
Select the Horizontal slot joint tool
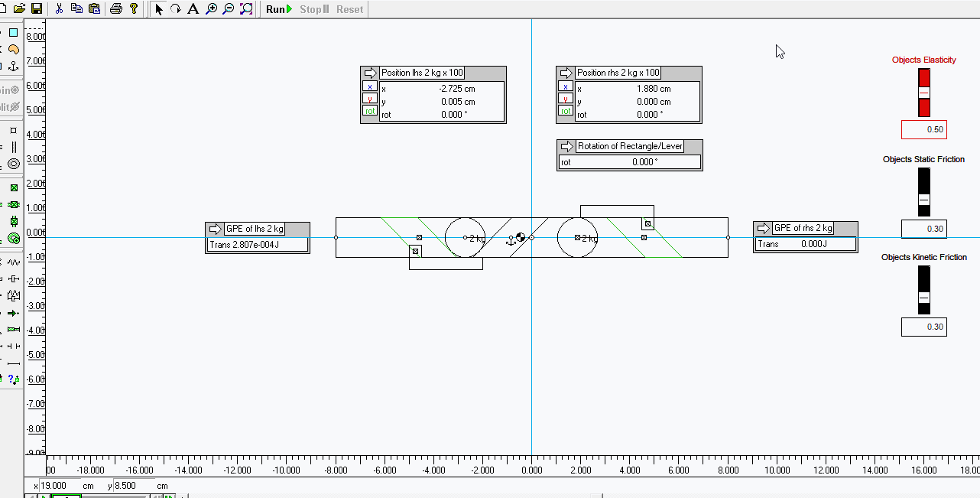14,204
